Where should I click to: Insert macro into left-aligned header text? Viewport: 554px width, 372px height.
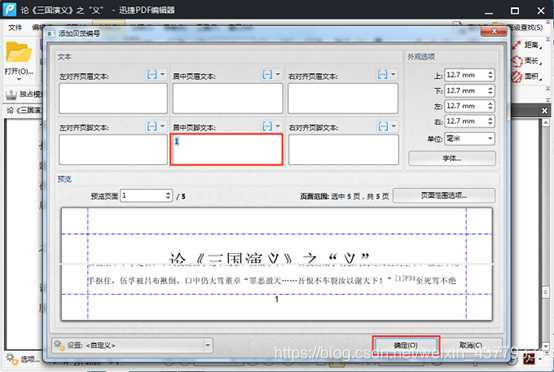coord(152,75)
